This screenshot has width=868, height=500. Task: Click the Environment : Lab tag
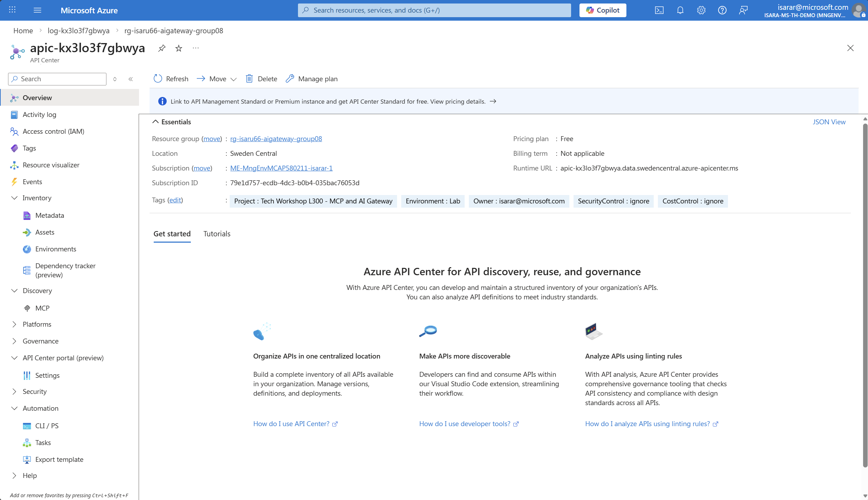(433, 201)
